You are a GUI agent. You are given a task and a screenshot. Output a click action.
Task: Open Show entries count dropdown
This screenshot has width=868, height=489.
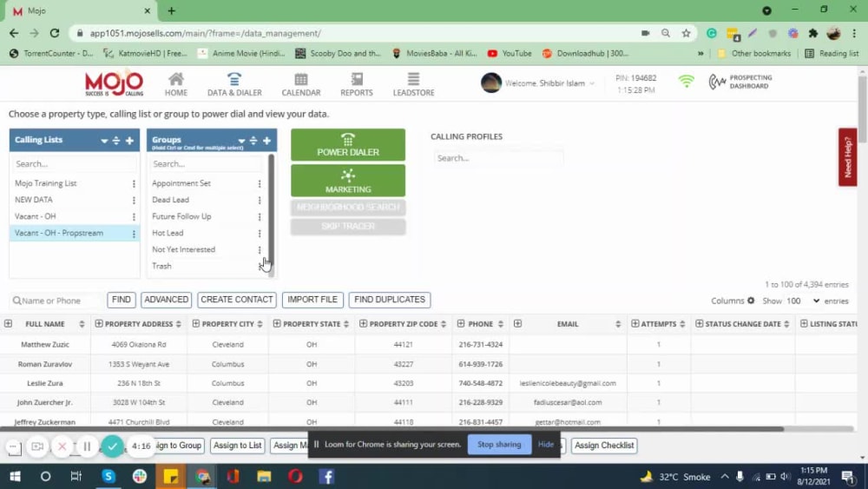pyautogui.click(x=803, y=301)
